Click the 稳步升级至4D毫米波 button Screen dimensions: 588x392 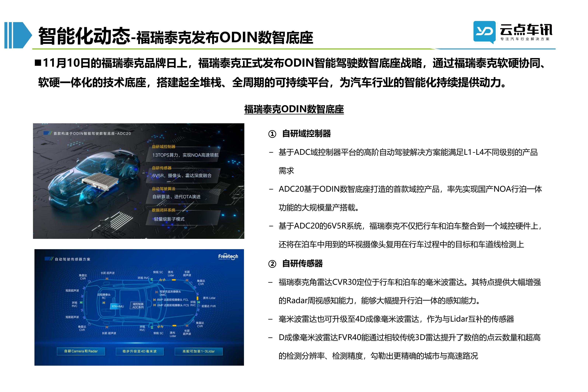[140, 351]
